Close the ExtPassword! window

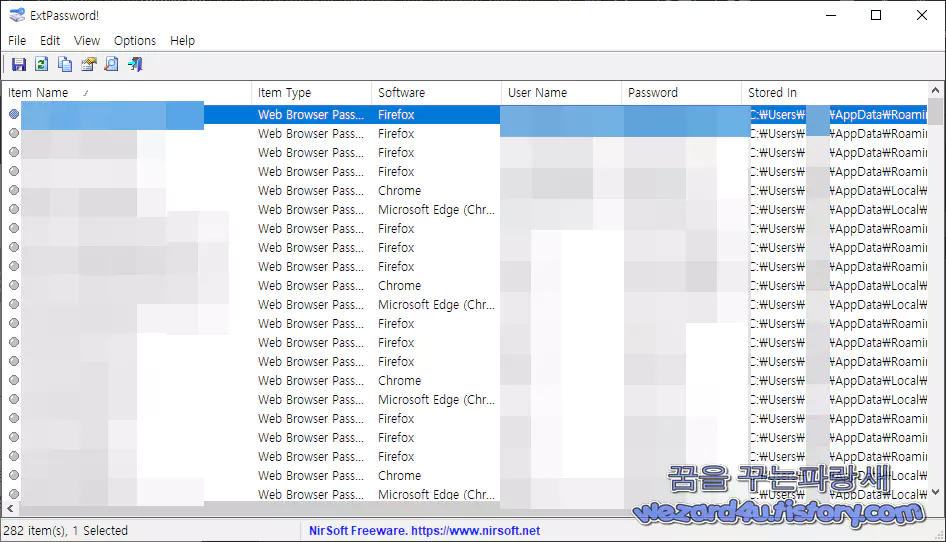[922, 15]
